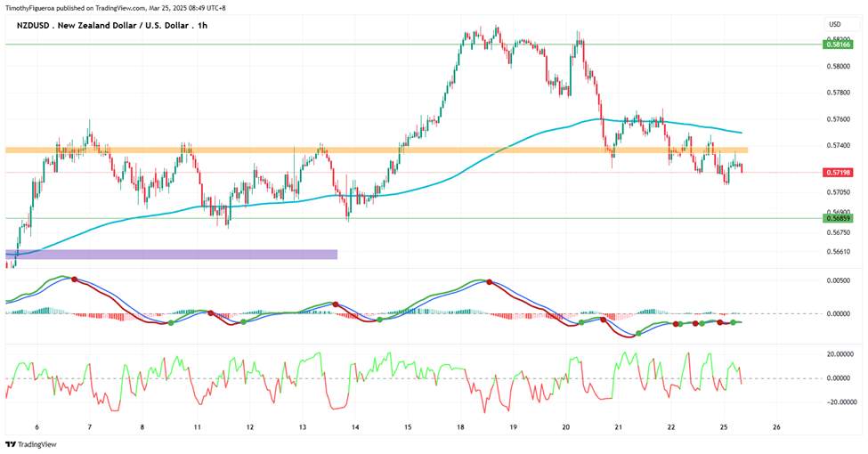Select the purple support zone rectangle
Viewport: 868px width, 454px height.
point(171,254)
